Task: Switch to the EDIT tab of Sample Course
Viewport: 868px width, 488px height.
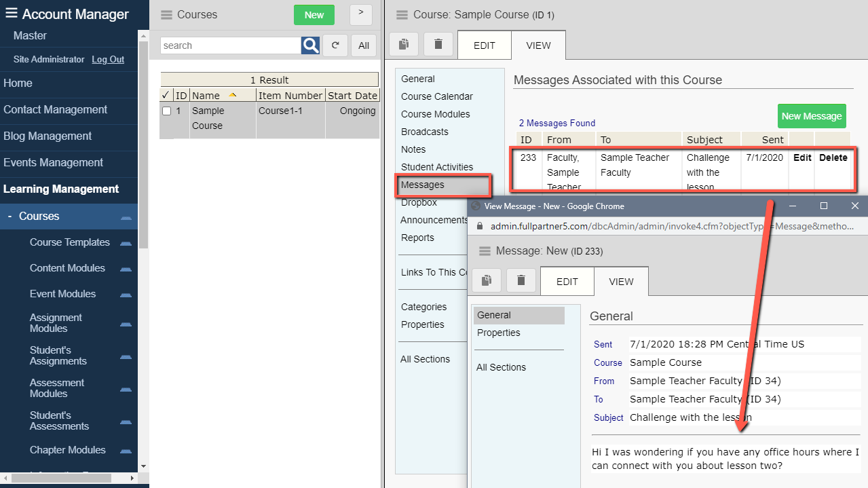Action: [485, 45]
